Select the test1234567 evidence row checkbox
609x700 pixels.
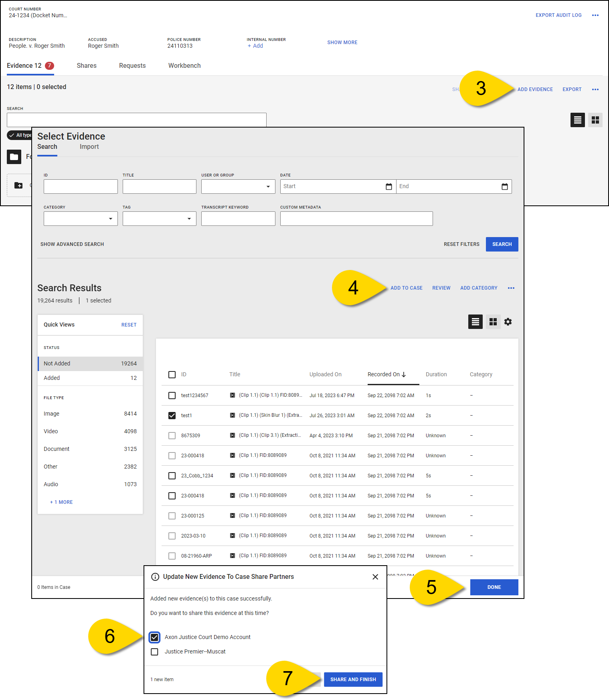(x=172, y=396)
